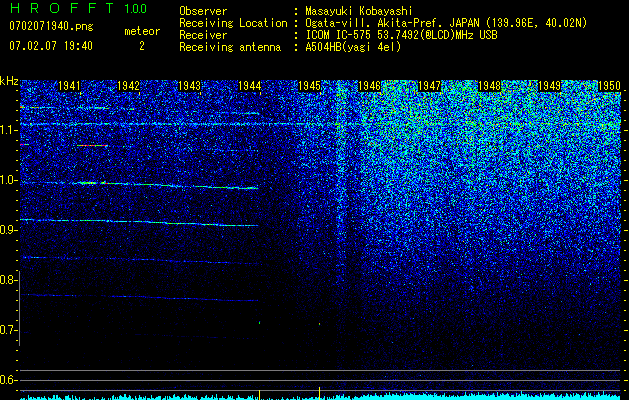Click time marker 1942
This screenshot has height=400, width=629.
pos(129,86)
